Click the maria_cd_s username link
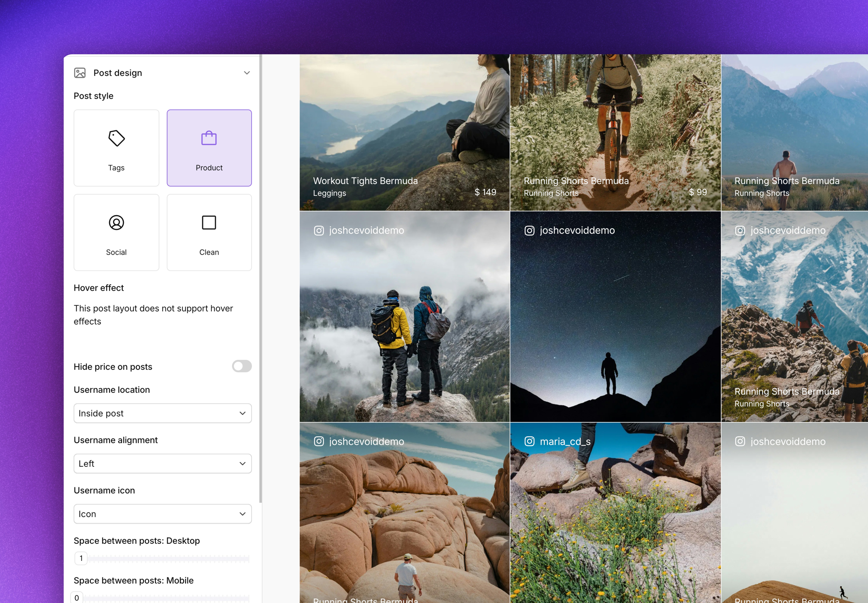The height and width of the screenshot is (603, 868). [x=565, y=441]
